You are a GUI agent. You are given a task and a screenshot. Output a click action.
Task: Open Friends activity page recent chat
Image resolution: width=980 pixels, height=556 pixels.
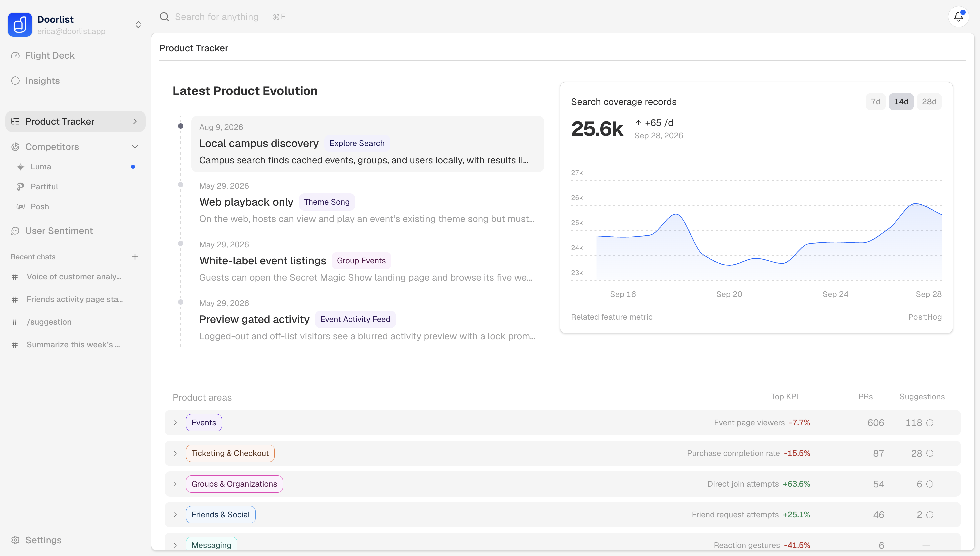74,299
